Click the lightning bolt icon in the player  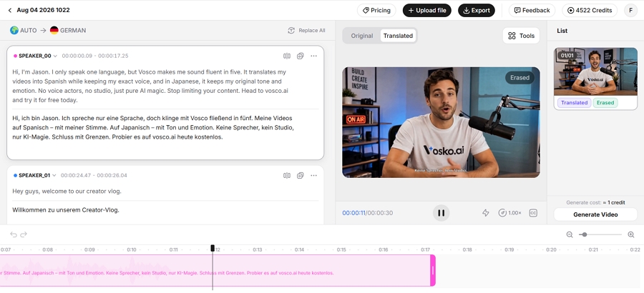coord(485,213)
